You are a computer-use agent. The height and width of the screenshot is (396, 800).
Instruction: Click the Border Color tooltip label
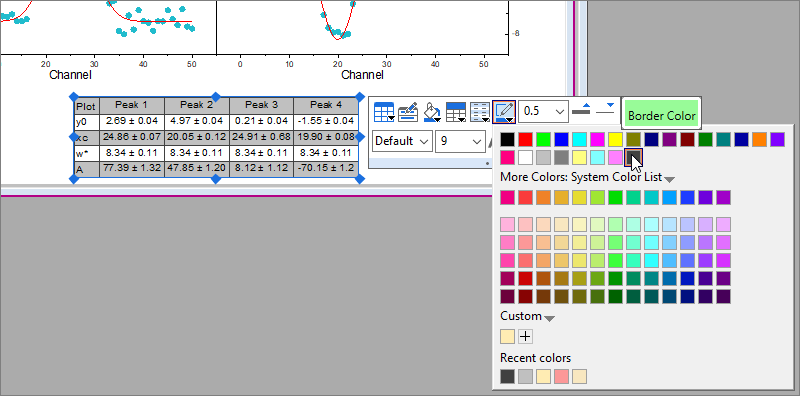tap(661, 115)
